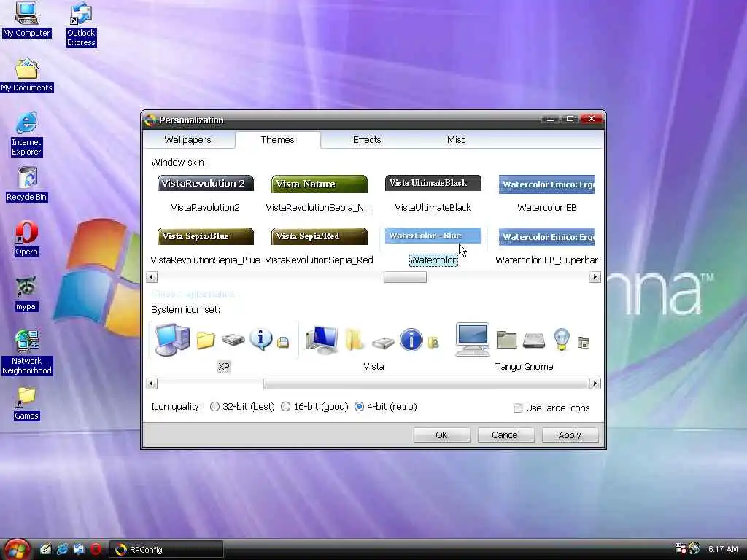Click icon set scrollbar thumb
Screen dimensions: 747x560
[426, 384]
